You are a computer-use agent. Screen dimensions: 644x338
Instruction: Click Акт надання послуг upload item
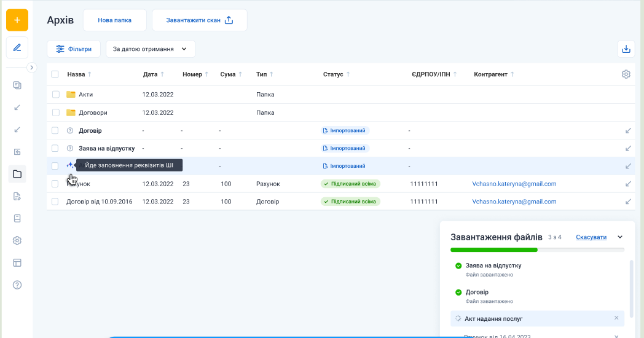pyautogui.click(x=537, y=319)
